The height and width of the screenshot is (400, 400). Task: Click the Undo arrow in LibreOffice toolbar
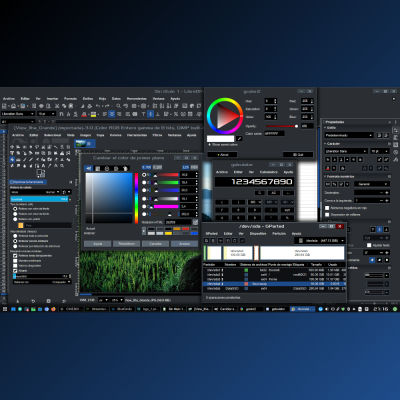tap(98, 106)
